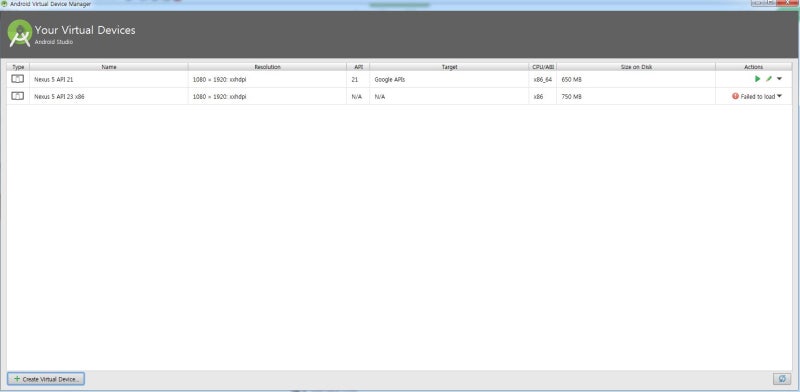Sort devices by the Name column header
Image resolution: width=800 pixels, height=392 pixels.
click(x=109, y=67)
